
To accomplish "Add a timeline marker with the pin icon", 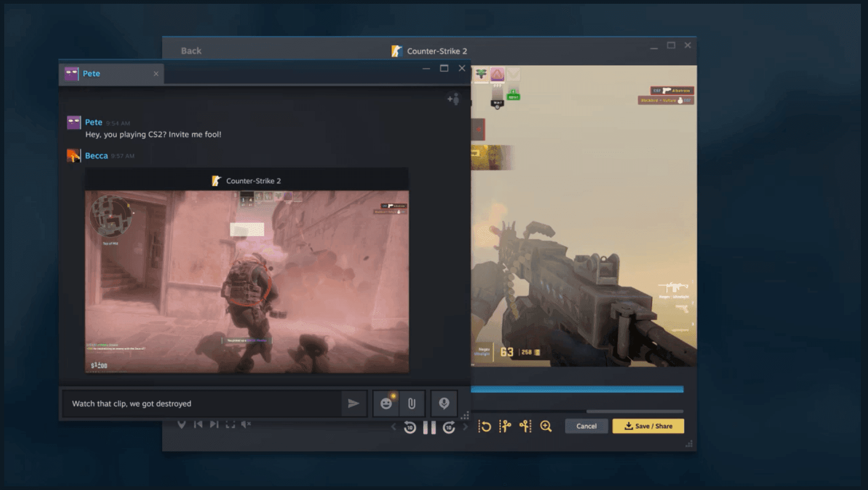I will point(182,424).
